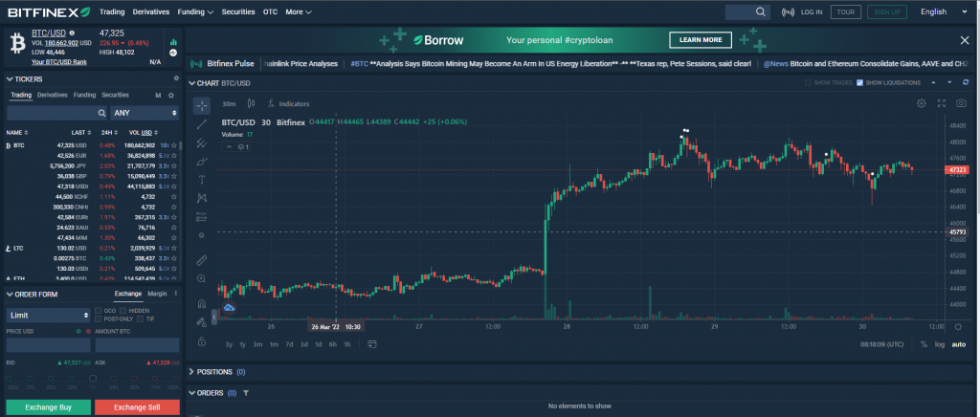The width and height of the screenshot is (980, 417).
Task: Toggle the magnet mode icon
Action: [x=201, y=304]
